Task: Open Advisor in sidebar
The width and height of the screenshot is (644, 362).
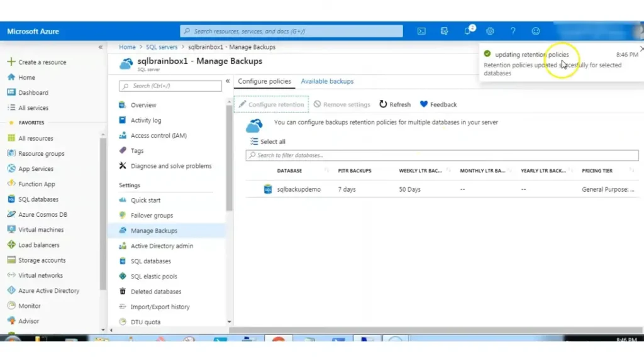Action: (23, 321)
